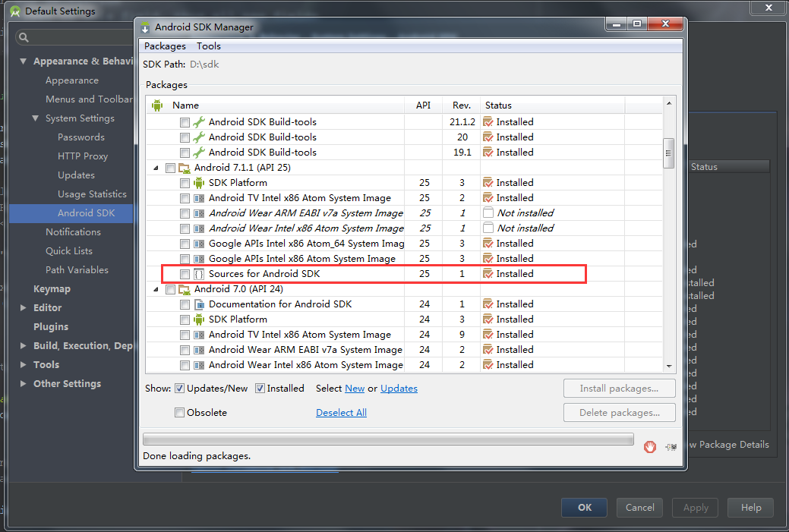Check the Documentation for Android SDK checkbox

click(185, 305)
